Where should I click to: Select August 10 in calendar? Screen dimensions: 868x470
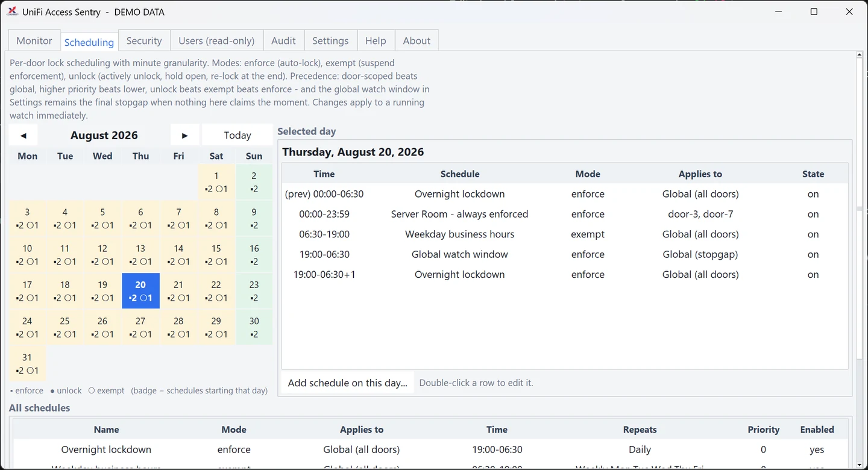pos(27,254)
